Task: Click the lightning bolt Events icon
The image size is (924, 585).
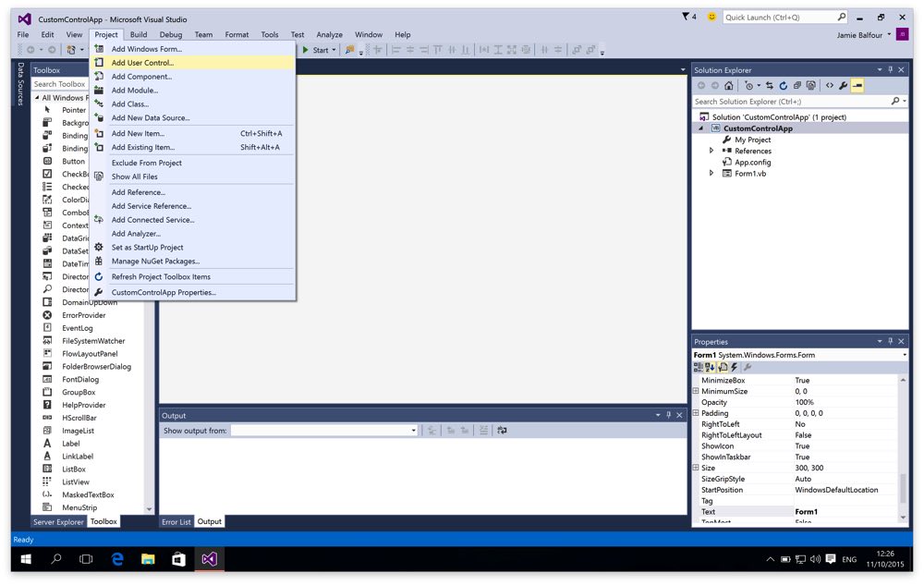Action: tap(735, 367)
